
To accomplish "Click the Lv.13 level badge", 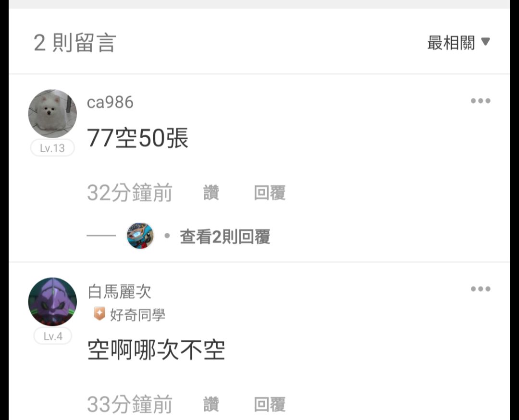I will 52,148.
